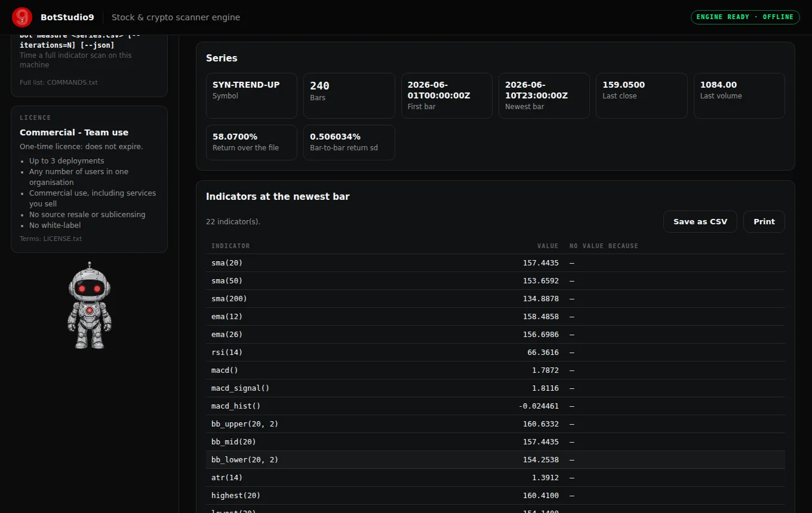Click the NO VALUE BECAUSE column header
The height and width of the screenshot is (513, 812).
pyautogui.click(x=604, y=246)
